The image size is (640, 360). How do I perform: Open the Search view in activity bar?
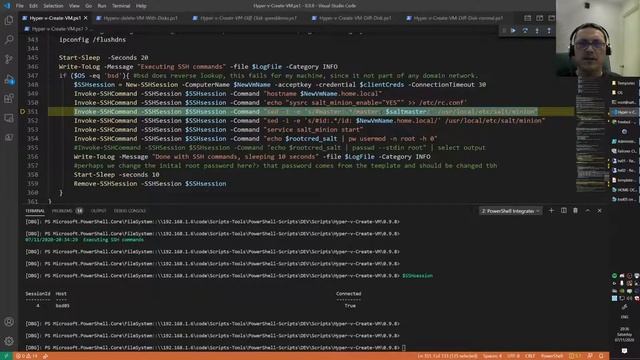(x=9, y=40)
